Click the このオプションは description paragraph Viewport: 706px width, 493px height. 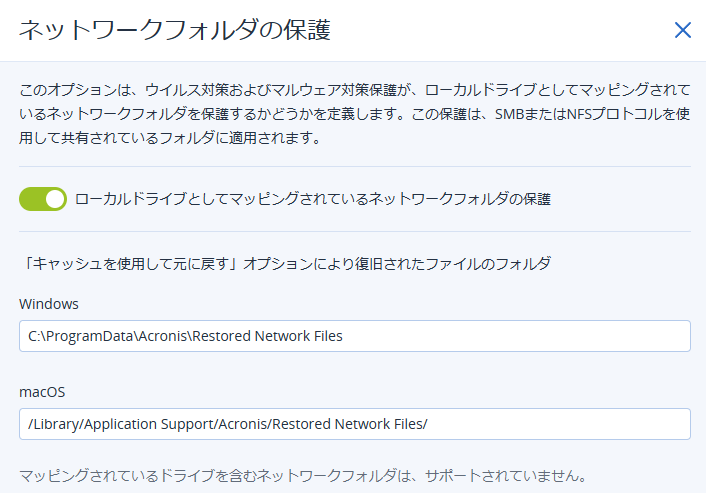(355, 113)
